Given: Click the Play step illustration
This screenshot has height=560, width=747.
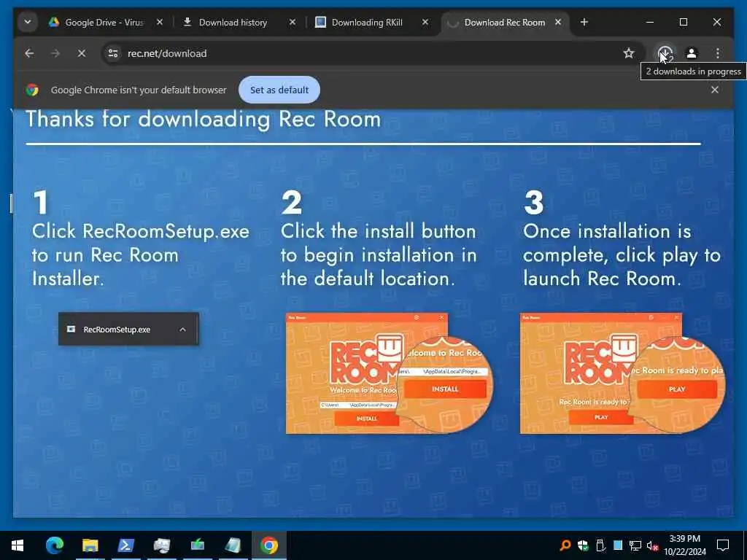Looking at the screenshot, I should pos(623,373).
